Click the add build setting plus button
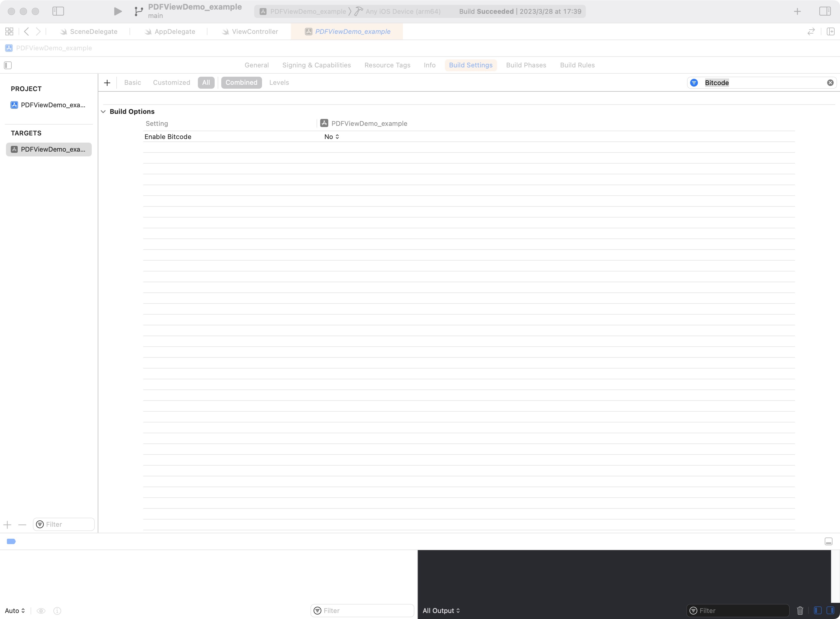The height and width of the screenshot is (619, 840). click(107, 83)
